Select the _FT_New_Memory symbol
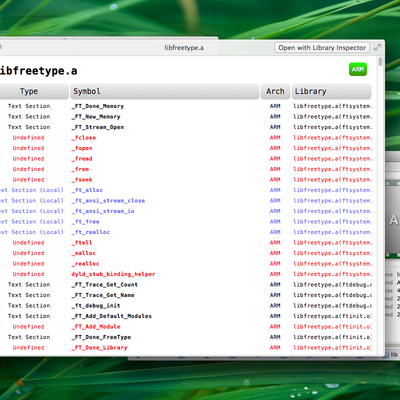The height and width of the screenshot is (400, 400). pos(96,117)
